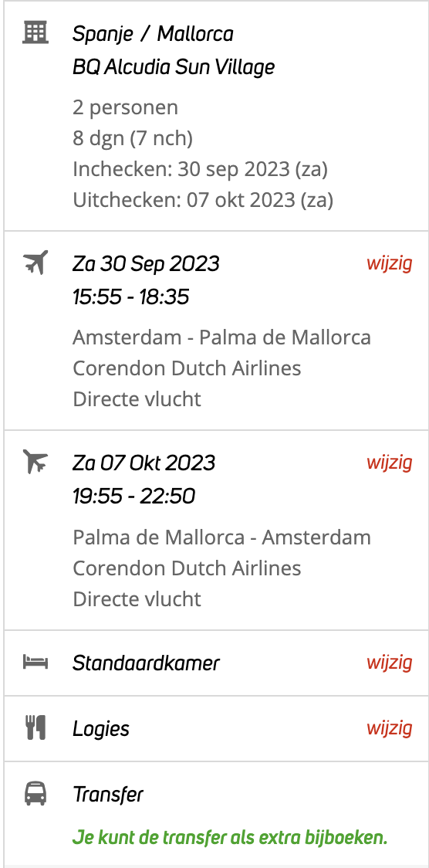Click the 15:55 - 18:35 departure time
This screenshot has height=868, width=429.
click(130, 297)
